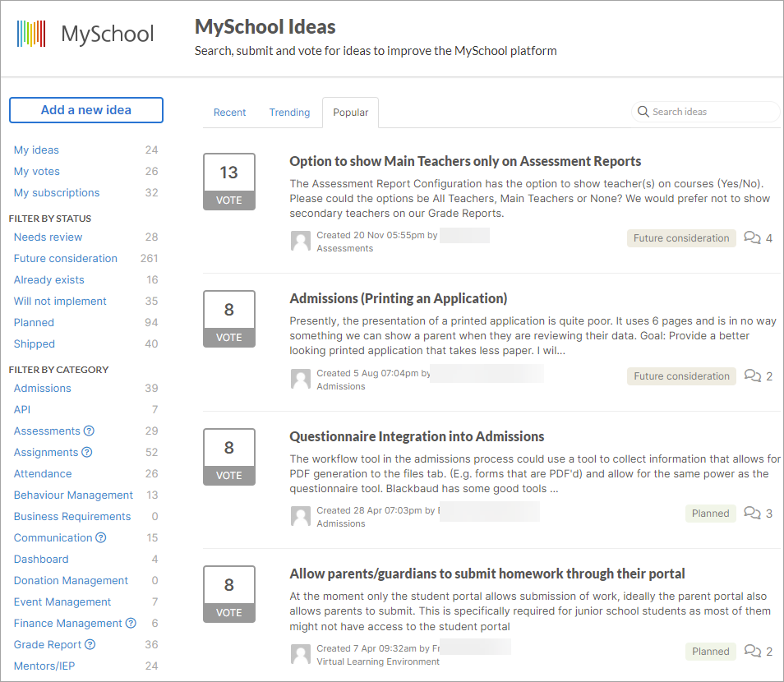
Task: Vote for Main Teachers on Assessment Reports idea
Action: click(229, 182)
